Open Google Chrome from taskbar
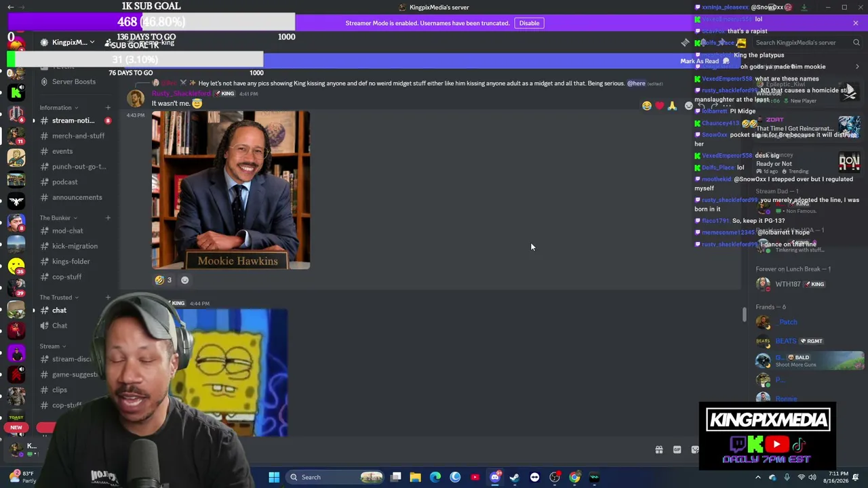Screen dimensions: 868x488 tap(574, 477)
